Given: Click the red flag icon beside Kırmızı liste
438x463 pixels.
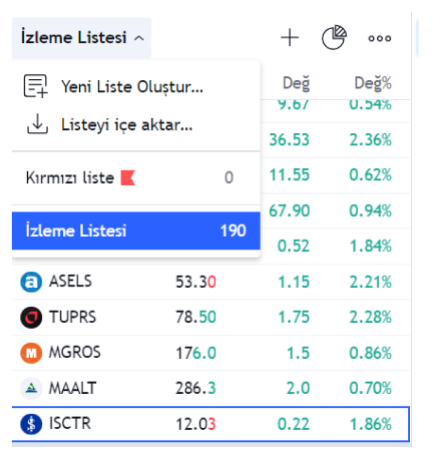Looking at the screenshot, I should (128, 177).
